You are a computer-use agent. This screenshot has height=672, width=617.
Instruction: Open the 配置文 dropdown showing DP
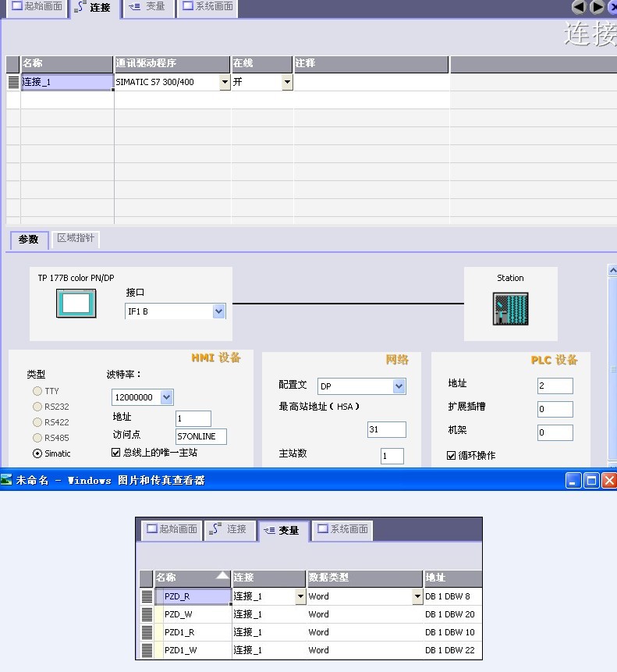click(399, 386)
